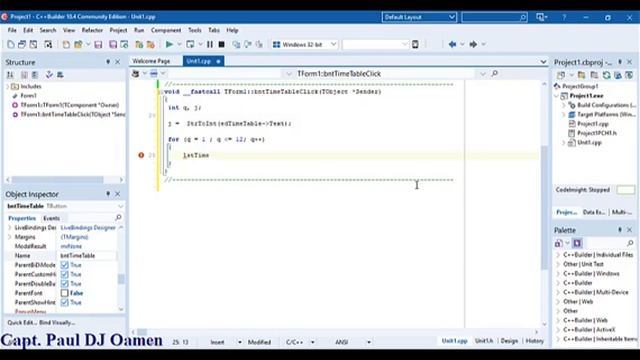Click the Bind Visually link

point(58,322)
